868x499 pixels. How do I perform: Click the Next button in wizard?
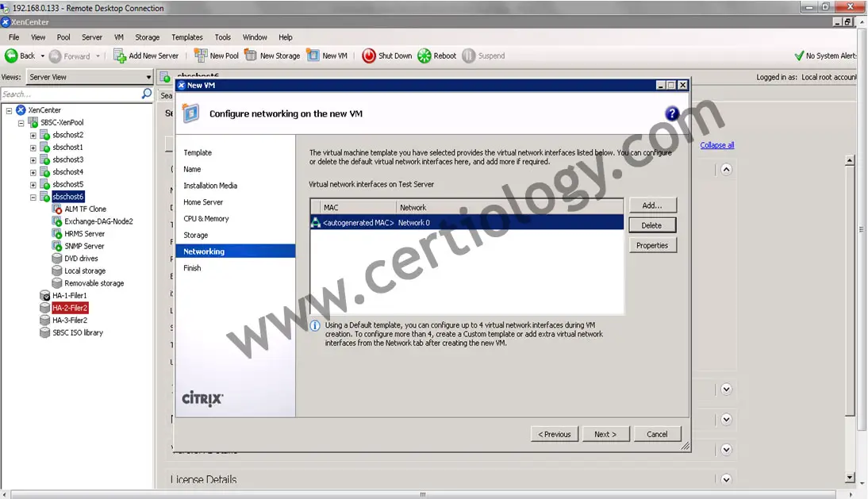pos(605,434)
